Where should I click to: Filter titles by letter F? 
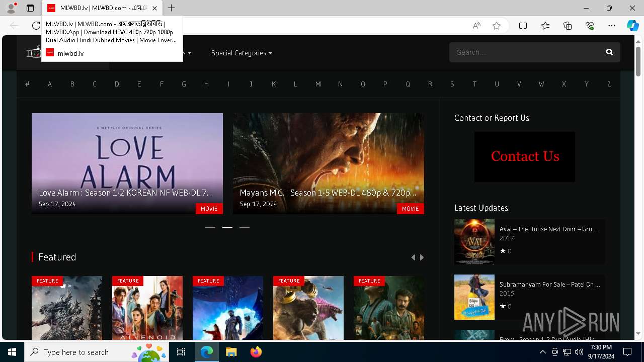coord(162,84)
